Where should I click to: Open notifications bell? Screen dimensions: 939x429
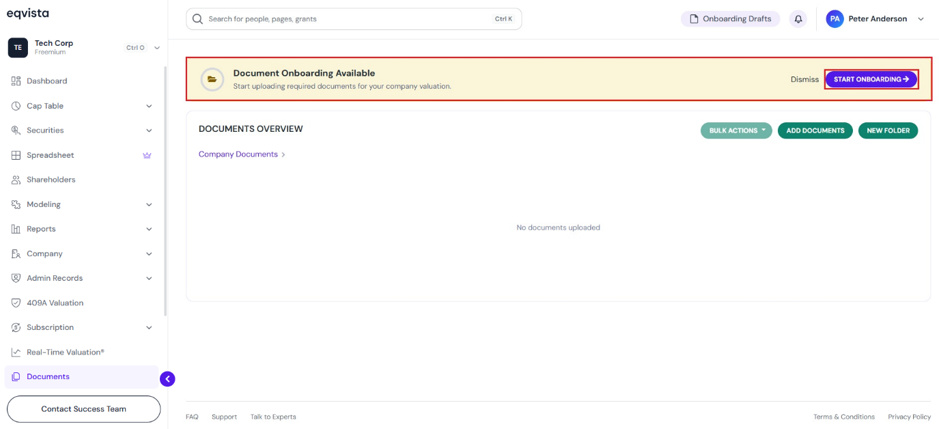point(798,19)
